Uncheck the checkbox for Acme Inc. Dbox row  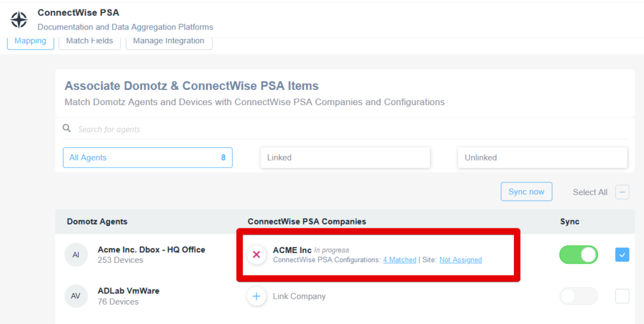click(622, 255)
